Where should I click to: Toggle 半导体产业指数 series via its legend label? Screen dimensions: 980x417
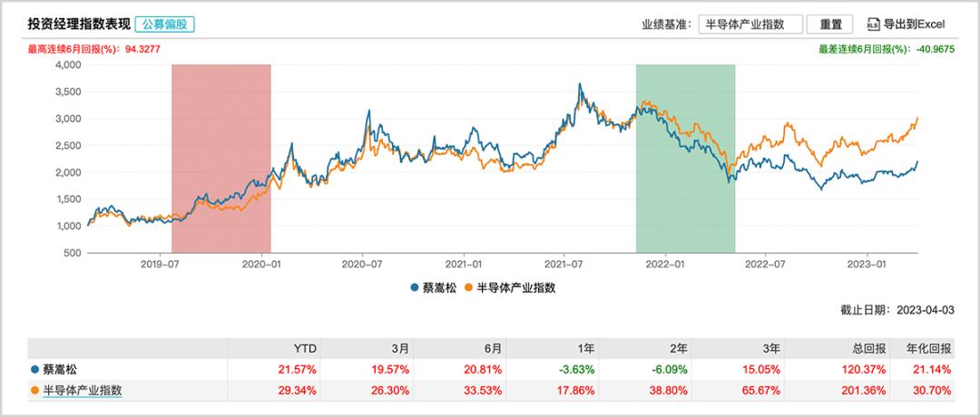[x=514, y=287]
